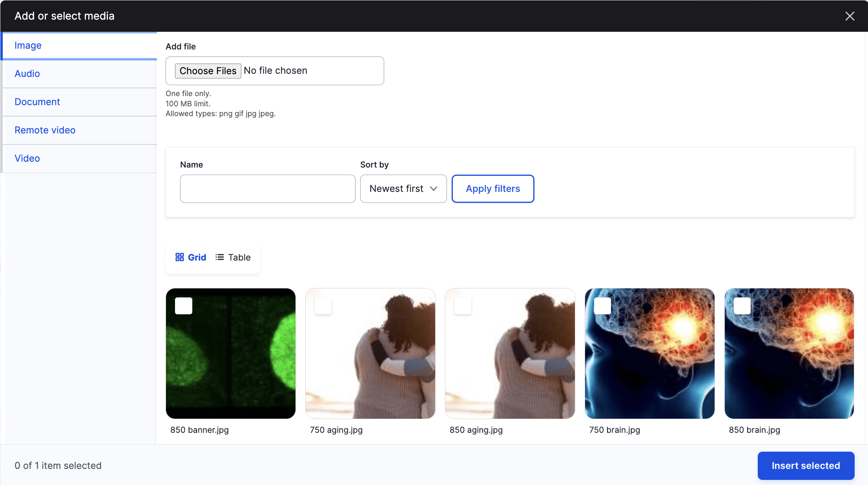Switch to the Document tab

[37, 102]
